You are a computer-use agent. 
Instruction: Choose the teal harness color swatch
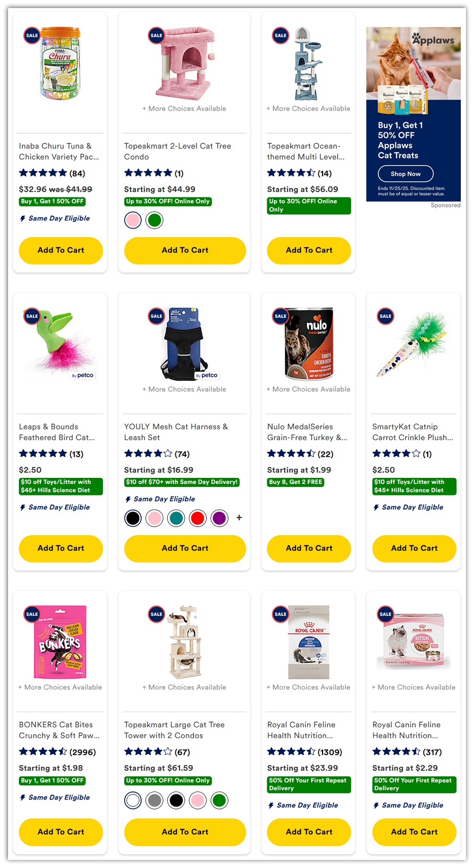176,518
